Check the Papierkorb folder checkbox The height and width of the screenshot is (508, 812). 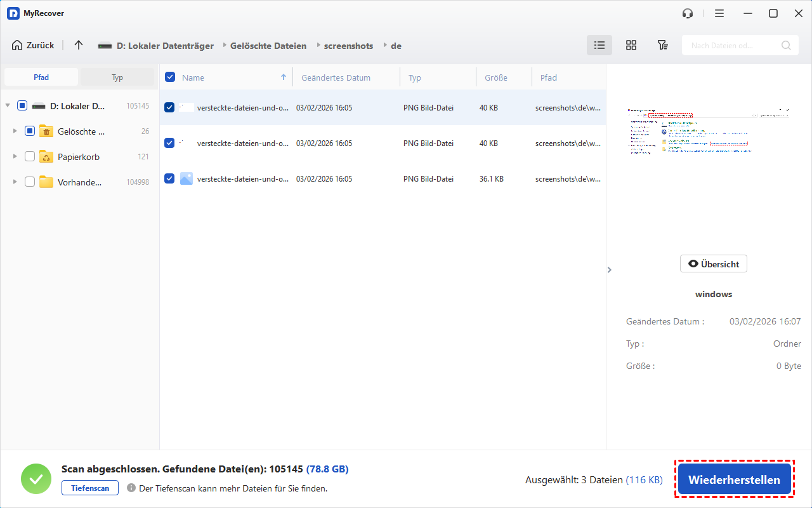point(30,157)
